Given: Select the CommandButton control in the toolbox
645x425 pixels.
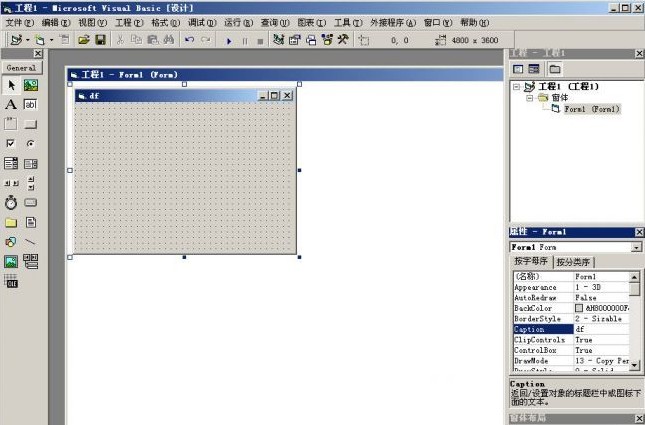Looking at the screenshot, I should click(x=30, y=124).
